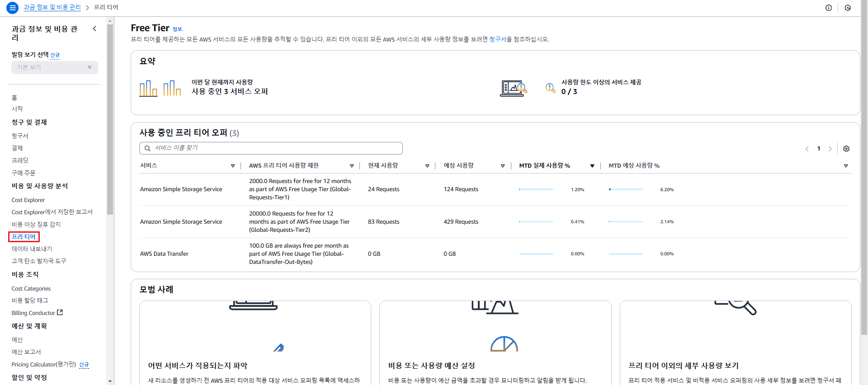Go to next page of offers
Screen dimensions: 868x385
point(830,149)
